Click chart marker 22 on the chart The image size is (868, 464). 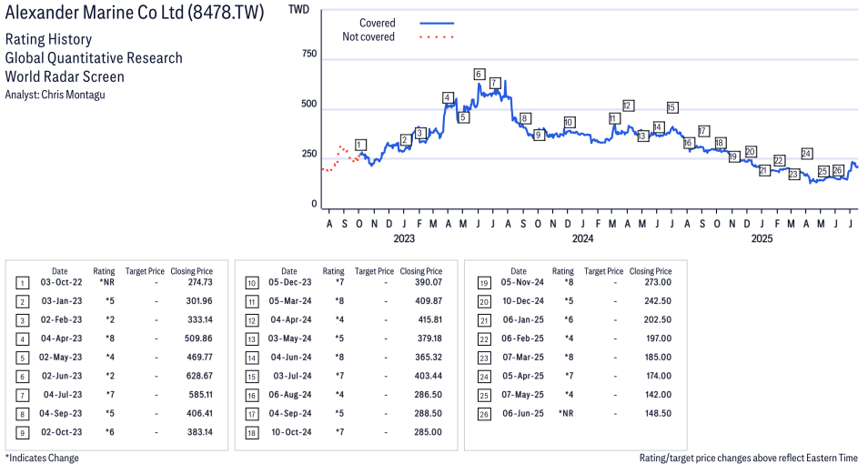[x=779, y=160]
